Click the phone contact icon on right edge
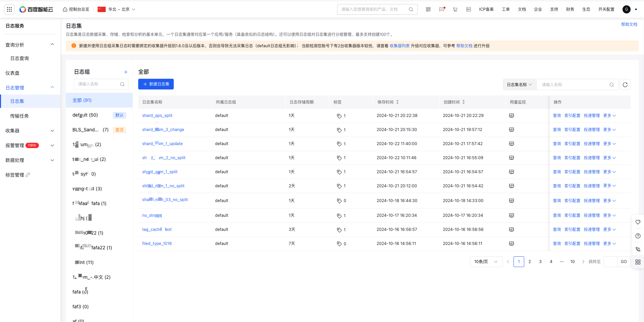644x322 pixels. 638,249
